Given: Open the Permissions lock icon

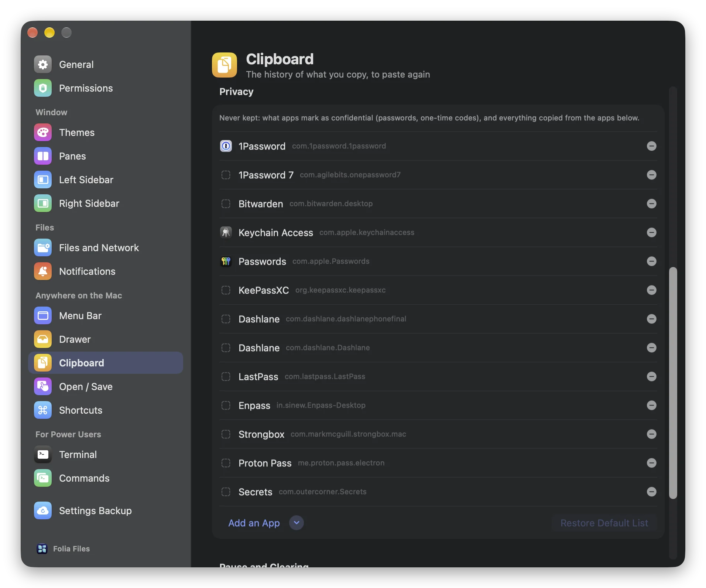Looking at the screenshot, I should pyautogui.click(x=43, y=88).
